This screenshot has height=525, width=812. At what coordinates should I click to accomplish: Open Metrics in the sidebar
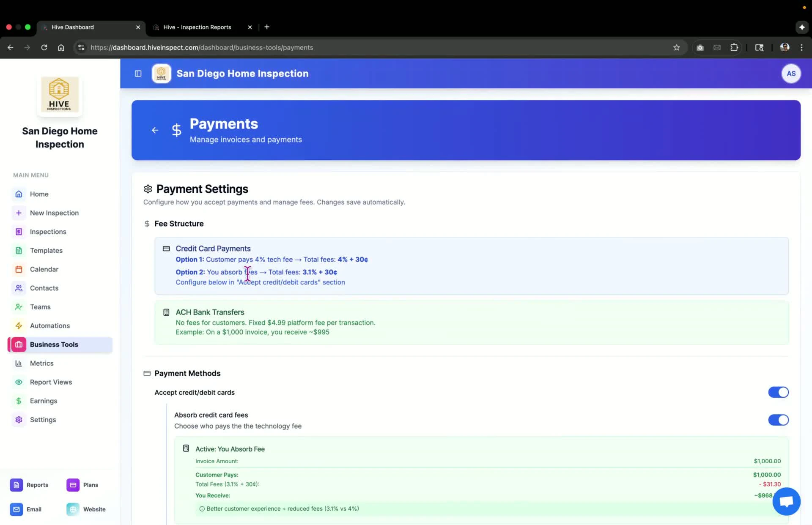pos(60,363)
